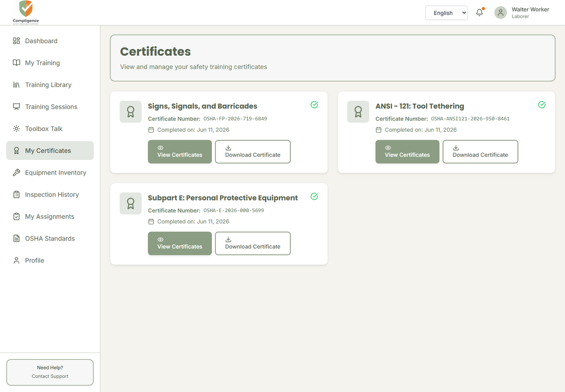This screenshot has width=565, height=392.
Task: Open Profile page
Action: point(50,260)
